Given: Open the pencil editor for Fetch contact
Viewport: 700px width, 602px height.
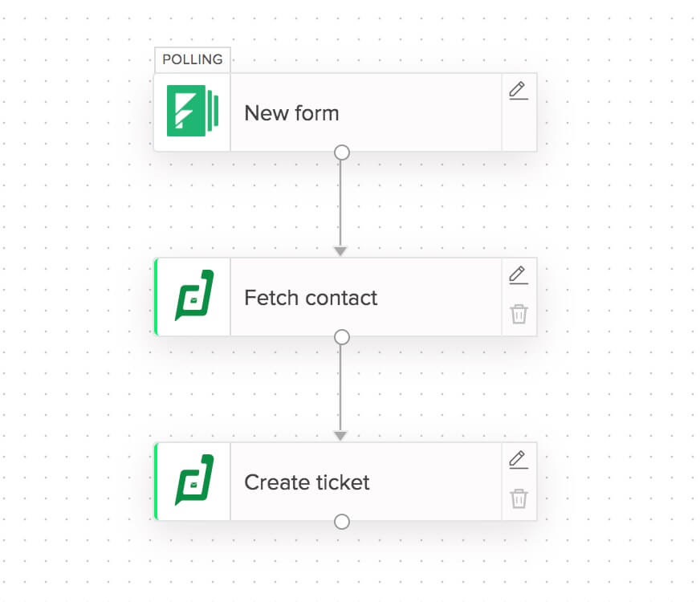Looking at the screenshot, I should click(519, 275).
